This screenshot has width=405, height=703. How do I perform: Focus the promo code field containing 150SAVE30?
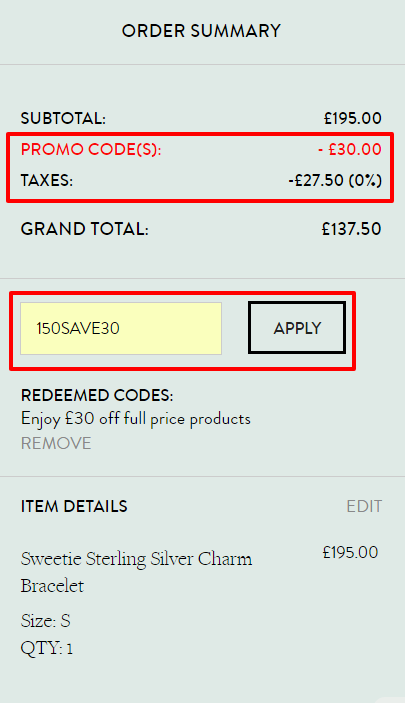121,328
